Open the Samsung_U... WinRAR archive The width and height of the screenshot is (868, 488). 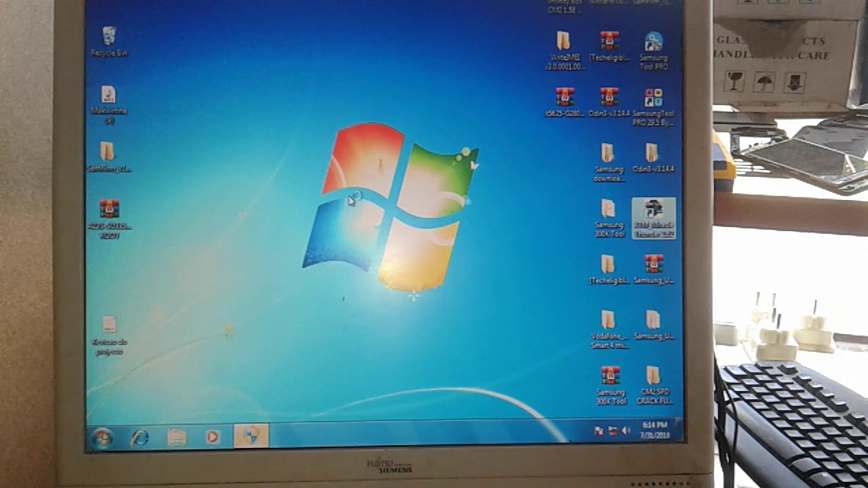(x=654, y=269)
